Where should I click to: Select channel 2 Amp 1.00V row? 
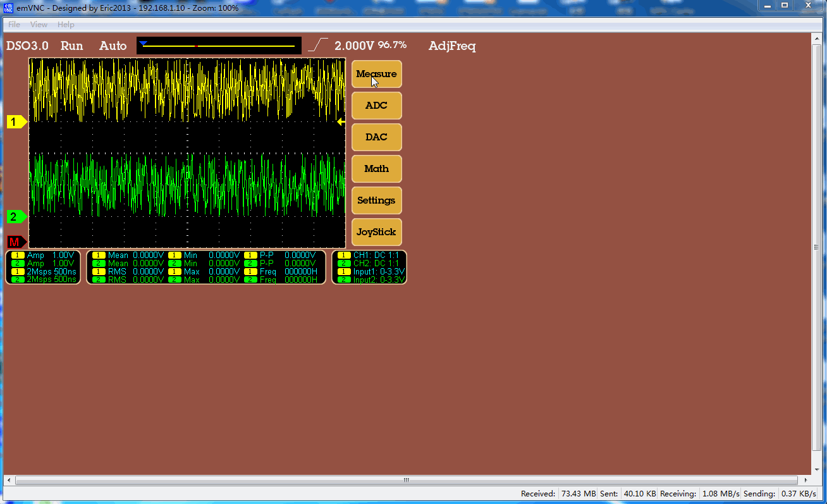(x=43, y=263)
